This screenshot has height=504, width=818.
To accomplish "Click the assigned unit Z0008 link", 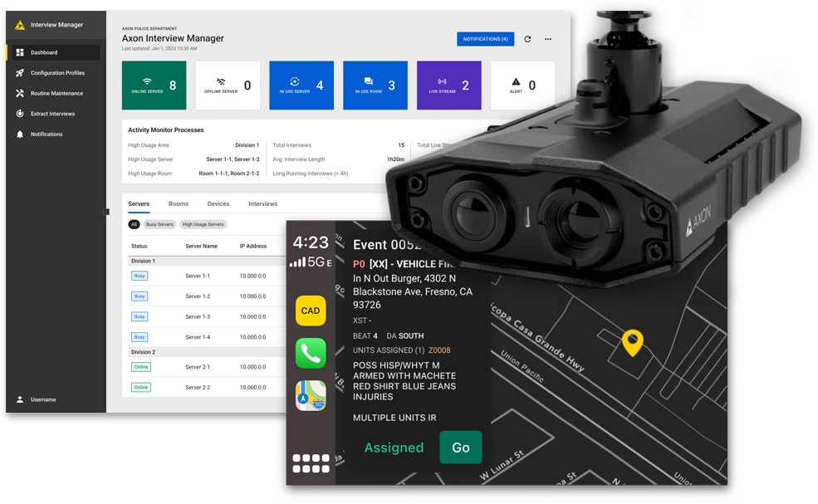I will pyautogui.click(x=439, y=350).
